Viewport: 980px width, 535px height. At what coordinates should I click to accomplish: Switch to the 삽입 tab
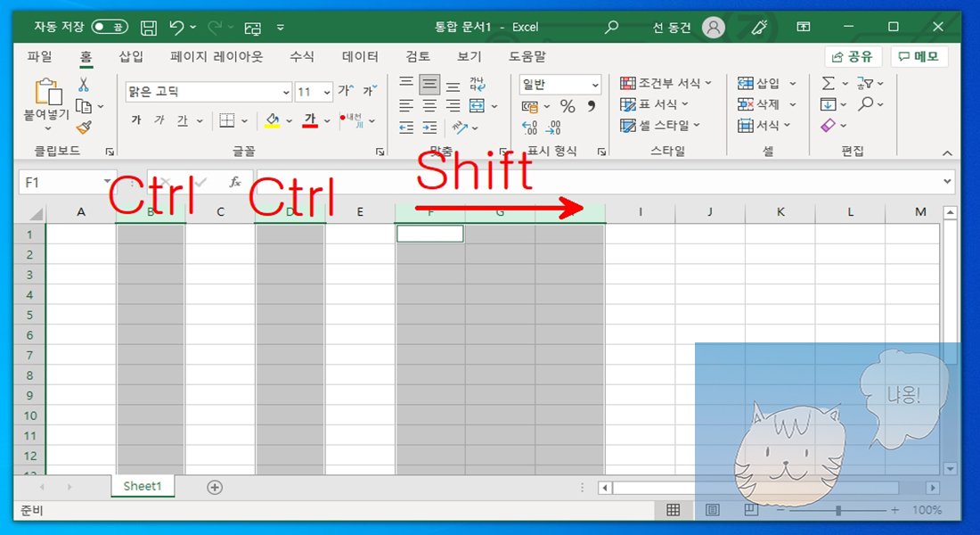pos(131,56)
